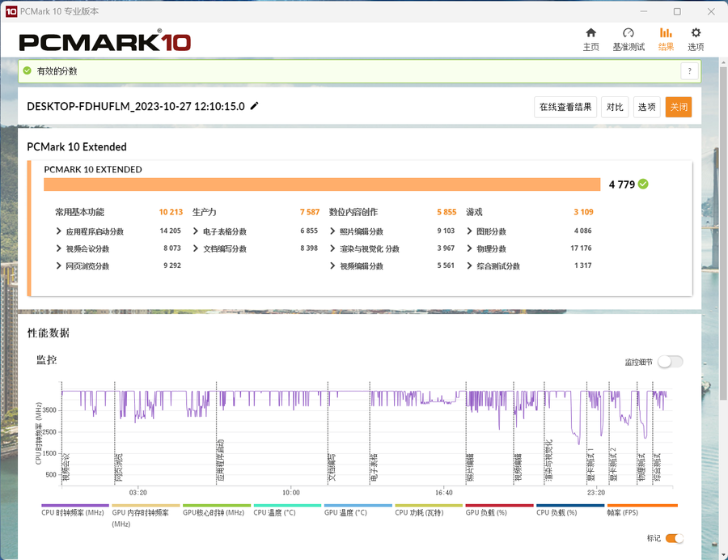Open the 基准测试 gauge icon
This screenshot has width=728, height=560.
(629, 33)
